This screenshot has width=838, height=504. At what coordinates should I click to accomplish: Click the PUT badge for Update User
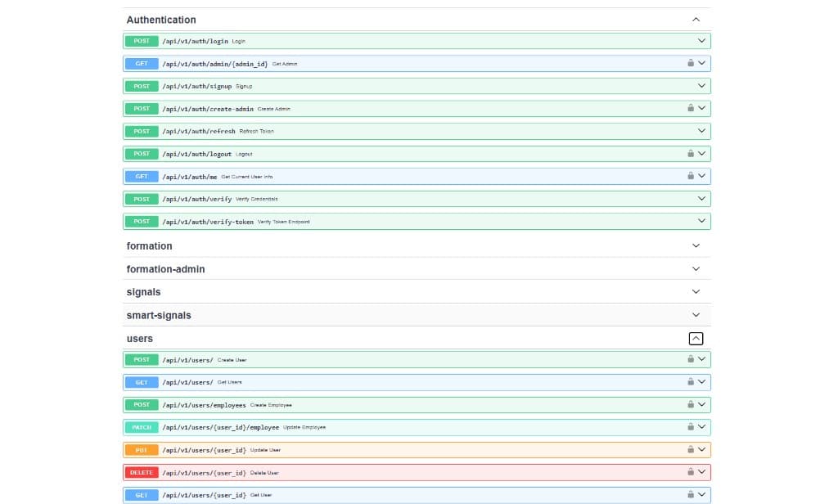click(142, 450)
